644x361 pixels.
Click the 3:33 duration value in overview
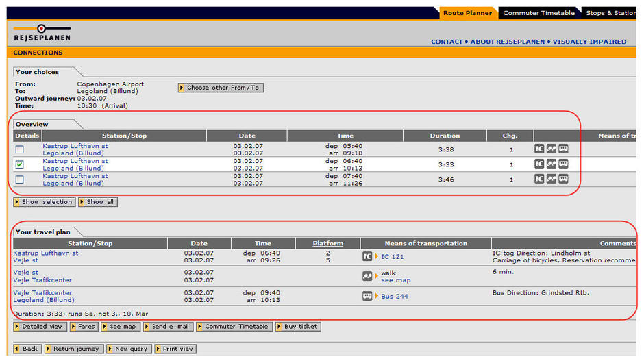point(445,164)
